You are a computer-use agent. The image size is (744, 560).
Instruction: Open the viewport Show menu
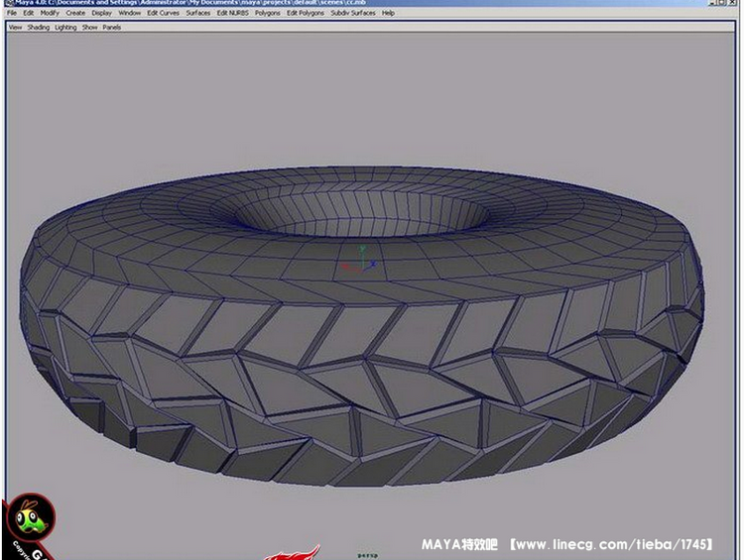click(89, 28)
